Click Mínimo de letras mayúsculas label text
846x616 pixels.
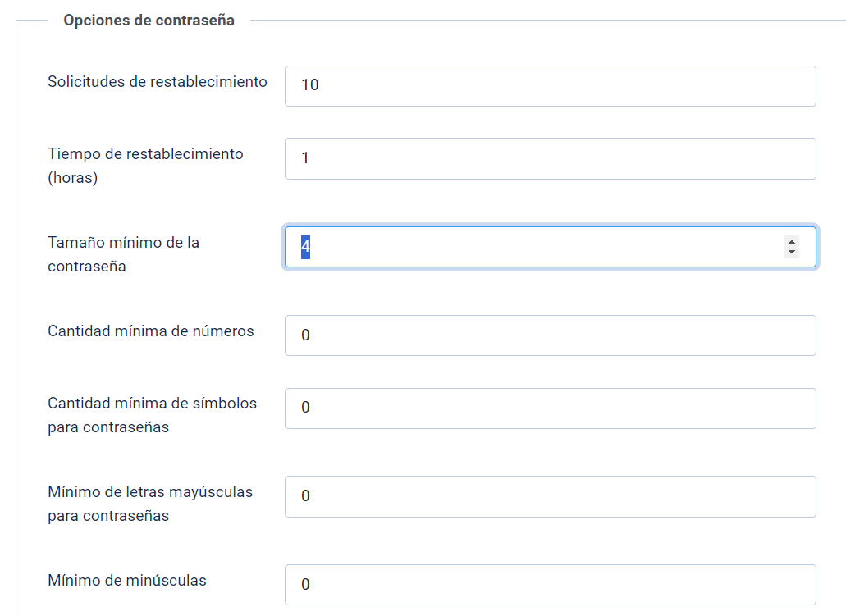(x=150, y=504)
